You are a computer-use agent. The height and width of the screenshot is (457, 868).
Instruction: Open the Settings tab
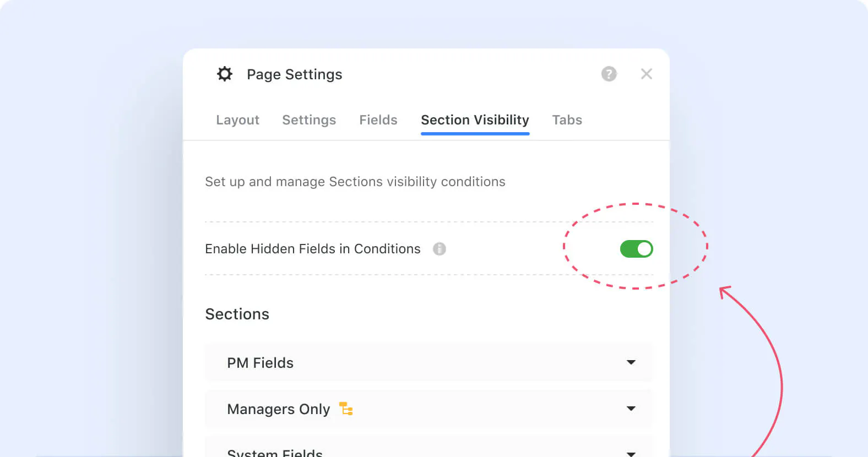click(309, 120)
